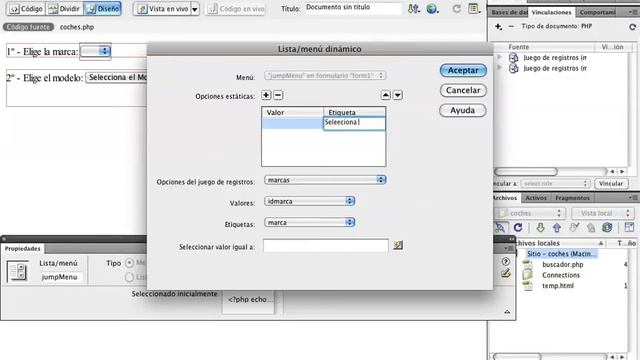Click Aceptar in the dialog

[x=463, y=70]
